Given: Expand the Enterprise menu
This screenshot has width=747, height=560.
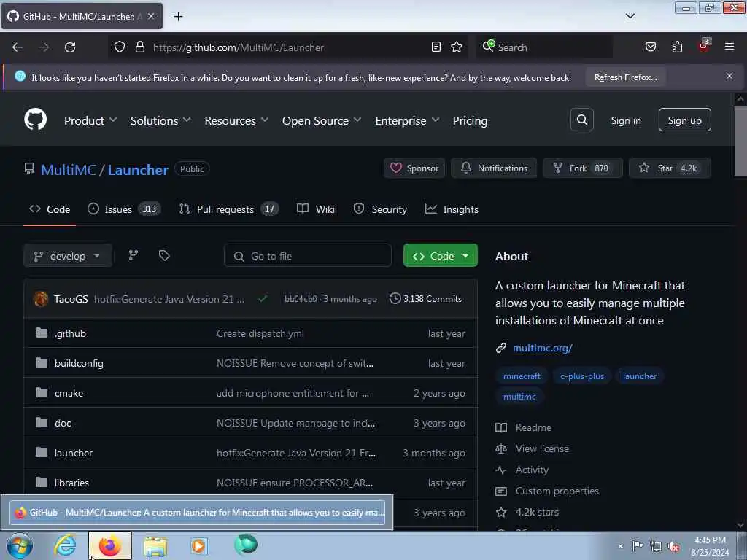Looking at the screenshot, I should (x=407, y=120).
